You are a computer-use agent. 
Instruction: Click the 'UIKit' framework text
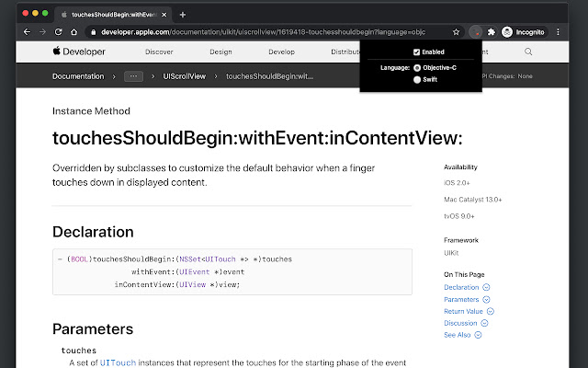[451, 253]
